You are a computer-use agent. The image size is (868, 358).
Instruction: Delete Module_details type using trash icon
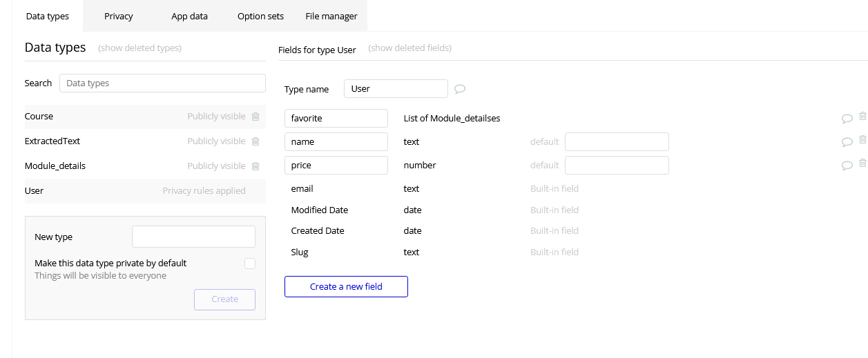coord(255,166)
